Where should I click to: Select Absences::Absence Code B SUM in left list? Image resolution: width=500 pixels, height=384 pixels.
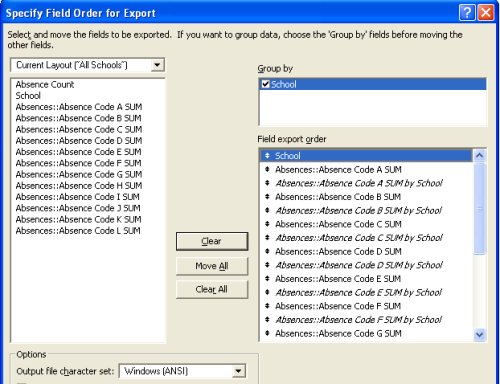click(x=78, y=118)
